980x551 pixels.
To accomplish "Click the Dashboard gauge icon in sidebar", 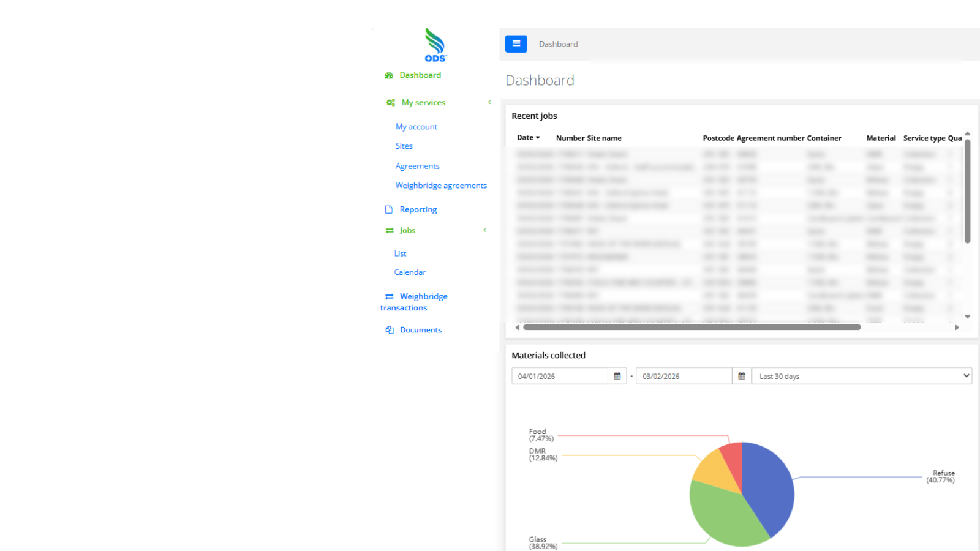I will [389, 75].
